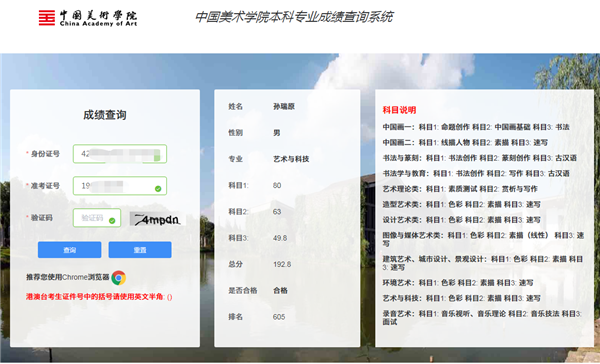Click the 成绩查询 heading
The image size is (600, 364).
105,115
